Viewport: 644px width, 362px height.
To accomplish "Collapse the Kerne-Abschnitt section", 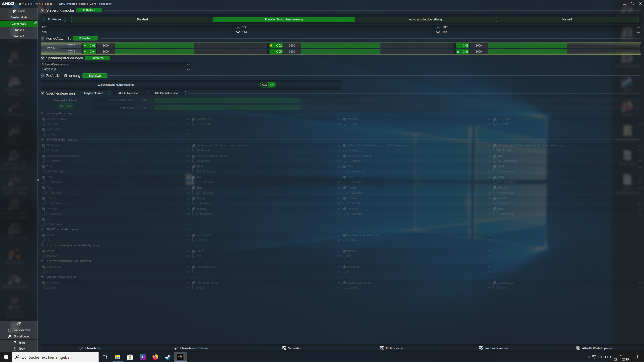I will (42, 39).
